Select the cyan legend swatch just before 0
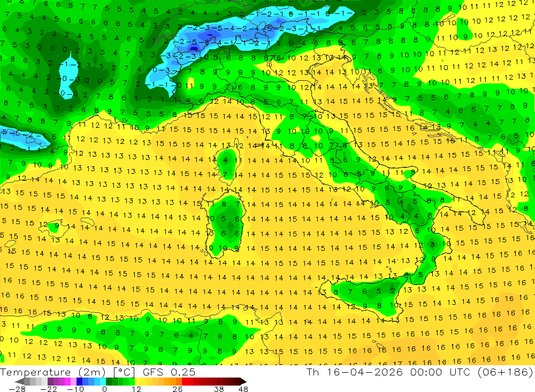This screenshot has height=392, width=535. click(x=103, y=381)
